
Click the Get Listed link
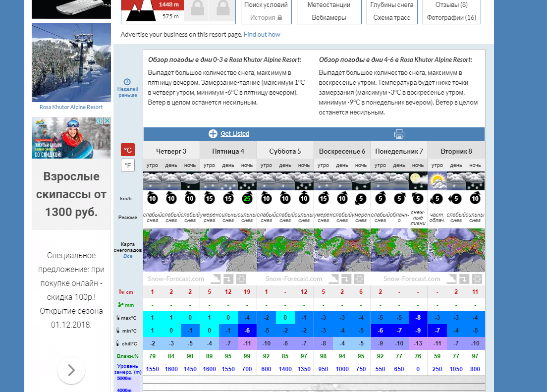[235, 134]
